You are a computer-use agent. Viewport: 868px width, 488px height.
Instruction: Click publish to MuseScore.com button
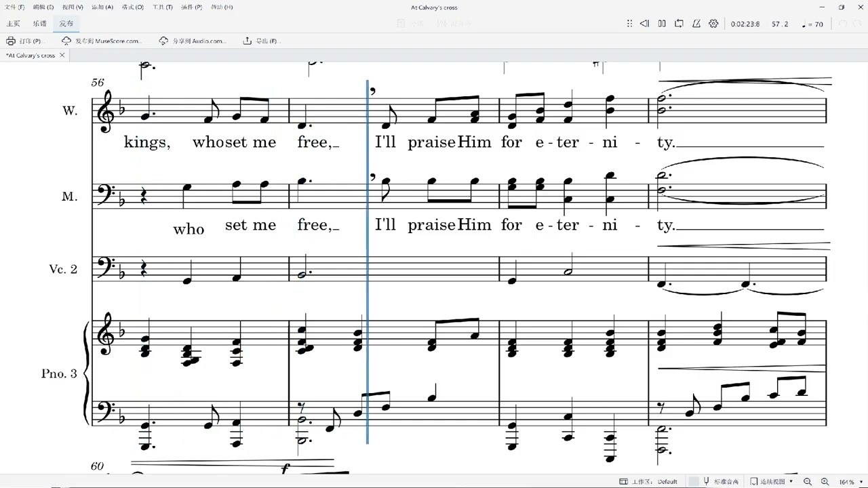pos(102,41)
